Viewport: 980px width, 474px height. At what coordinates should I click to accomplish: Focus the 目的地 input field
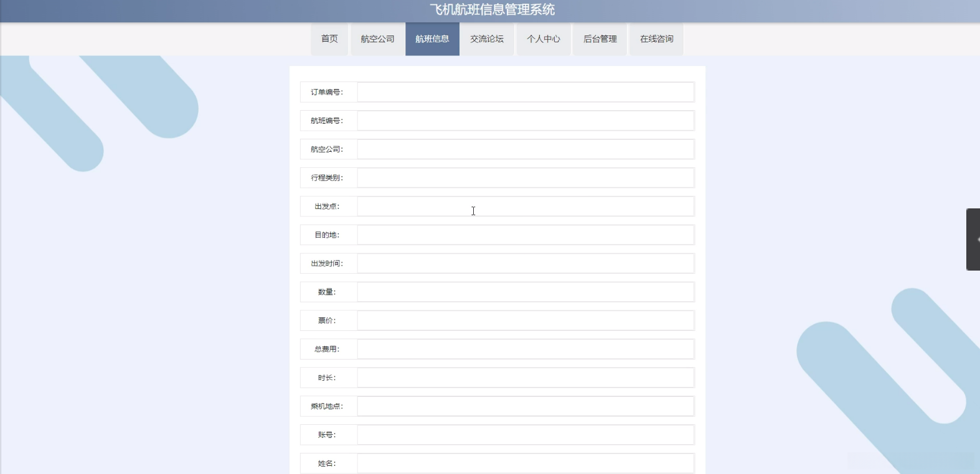point(525,235)
